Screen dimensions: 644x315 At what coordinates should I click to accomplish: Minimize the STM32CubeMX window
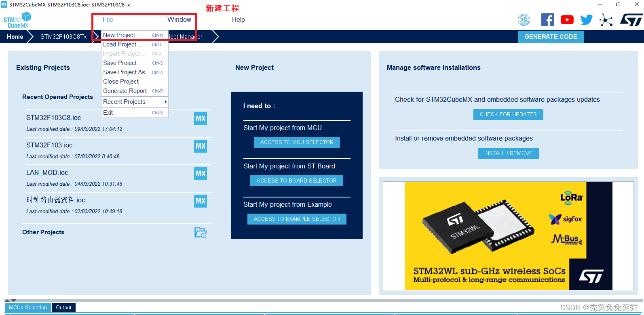click(600, 4)
